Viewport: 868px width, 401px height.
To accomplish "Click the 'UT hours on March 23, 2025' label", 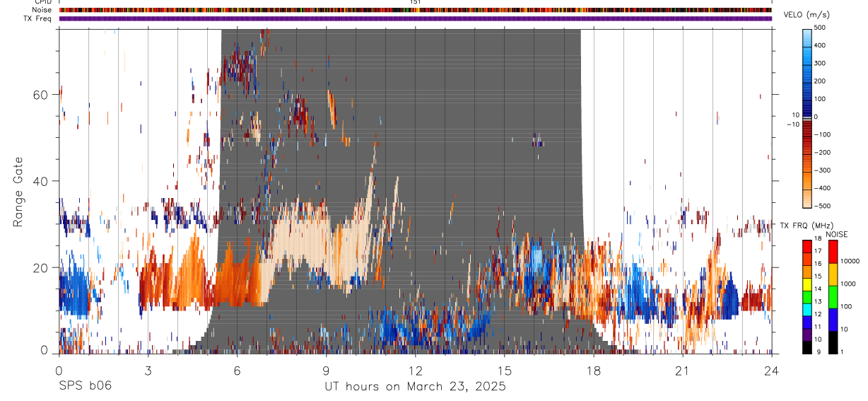I will tap(415, 386).
